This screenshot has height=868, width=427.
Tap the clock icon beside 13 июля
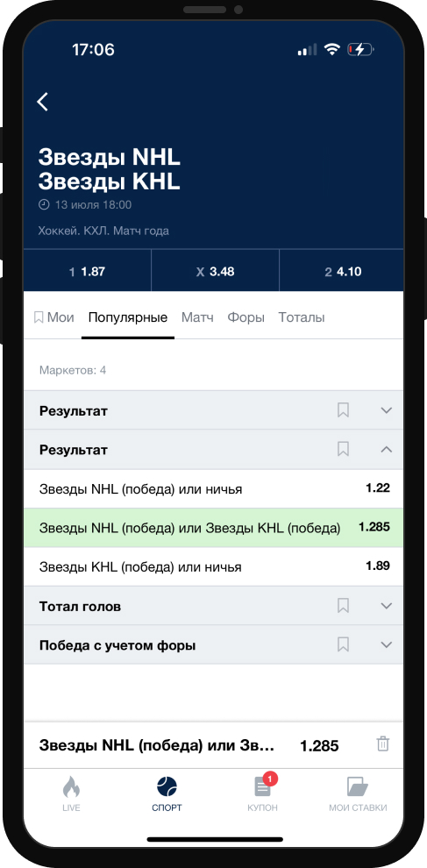(x=44, y=205)
